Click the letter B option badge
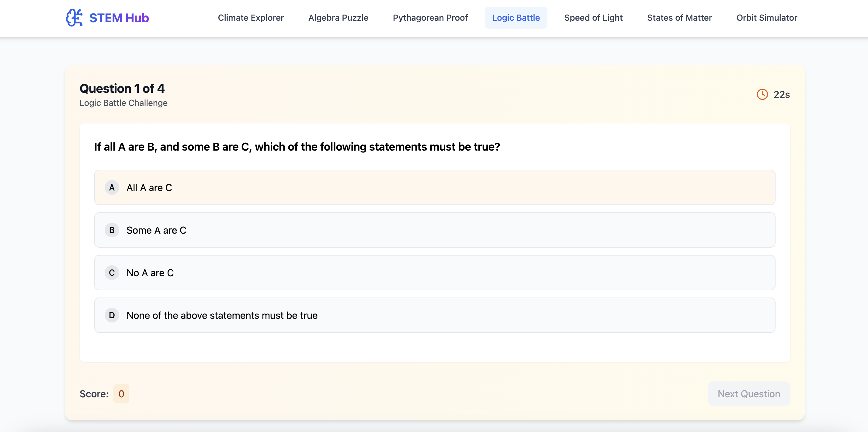 click(112, 230)
